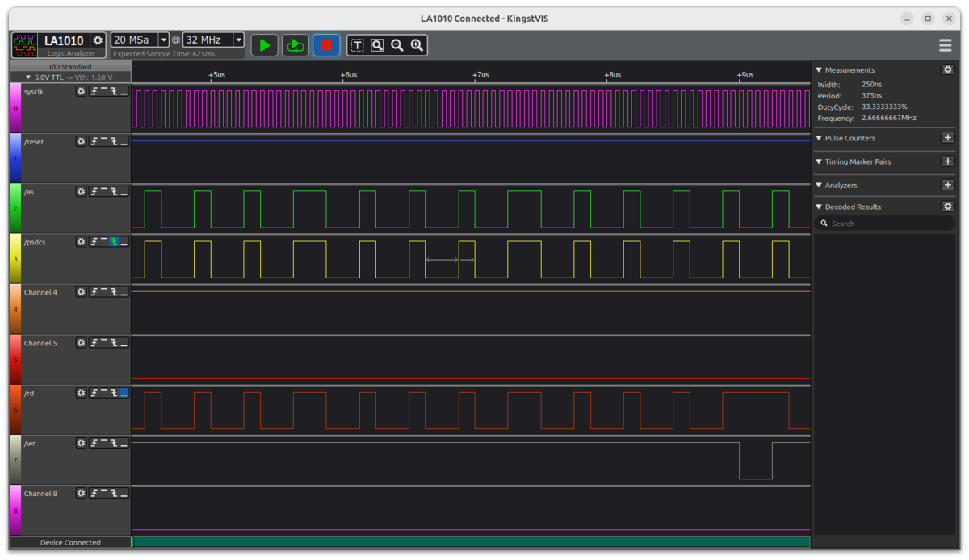Click the +7us timeline ruler mark
Screen dimensions: 969x560
(480, 75)
